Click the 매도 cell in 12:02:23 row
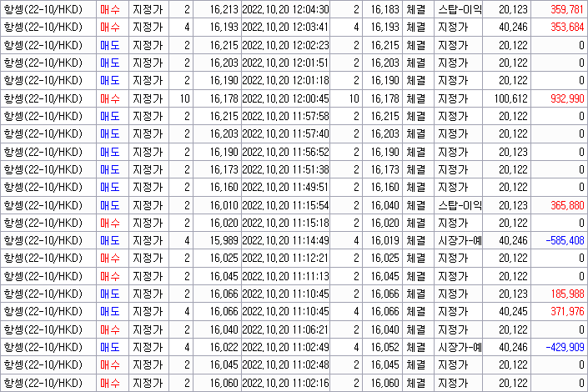 (110, 45)
